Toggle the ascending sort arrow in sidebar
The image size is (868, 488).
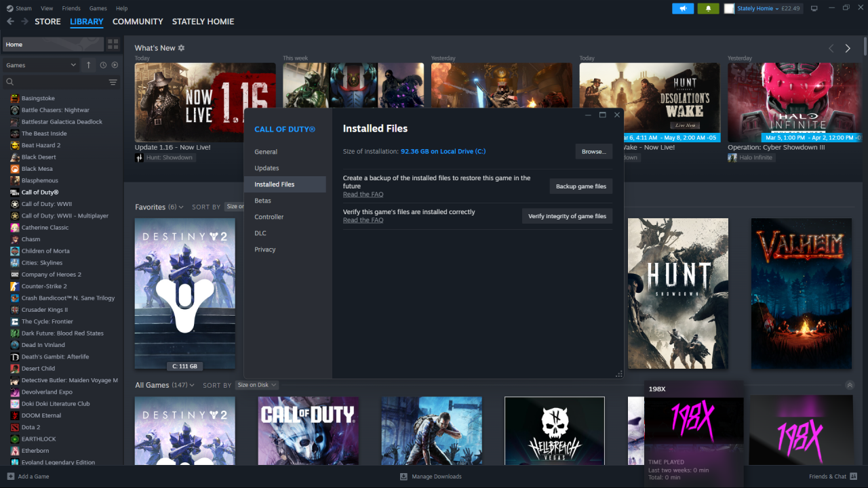click(88, 65)
